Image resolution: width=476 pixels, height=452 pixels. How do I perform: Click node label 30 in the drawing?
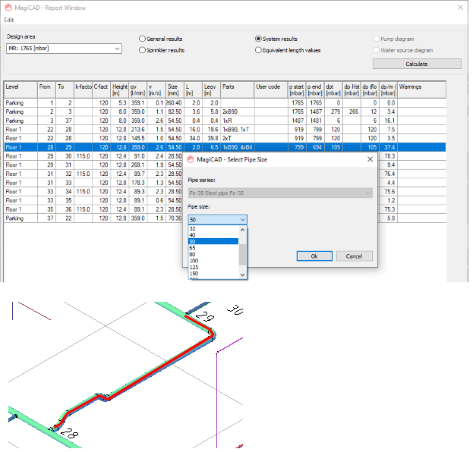[x=235, y=309]
